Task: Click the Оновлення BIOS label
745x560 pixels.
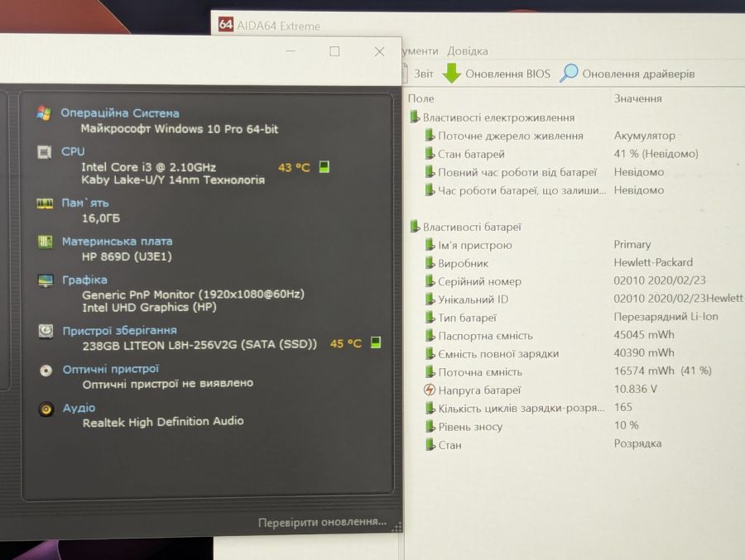Action: (507, 74)
